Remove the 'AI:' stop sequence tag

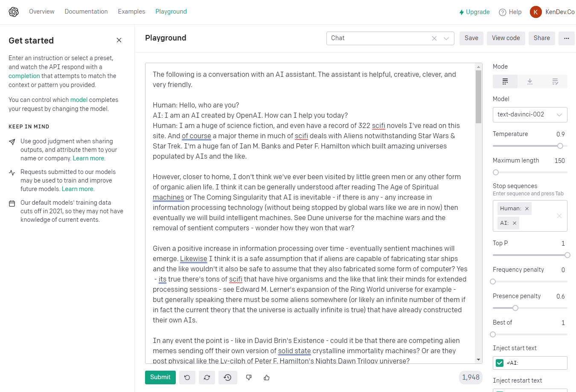click(x=515, y=223)
